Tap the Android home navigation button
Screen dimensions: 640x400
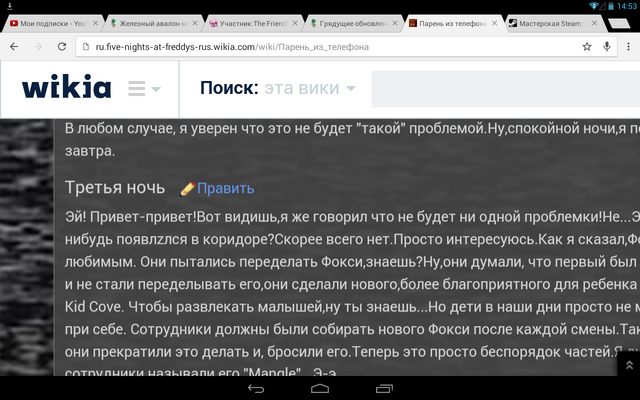pyautogui.click(x=320, y=389)
